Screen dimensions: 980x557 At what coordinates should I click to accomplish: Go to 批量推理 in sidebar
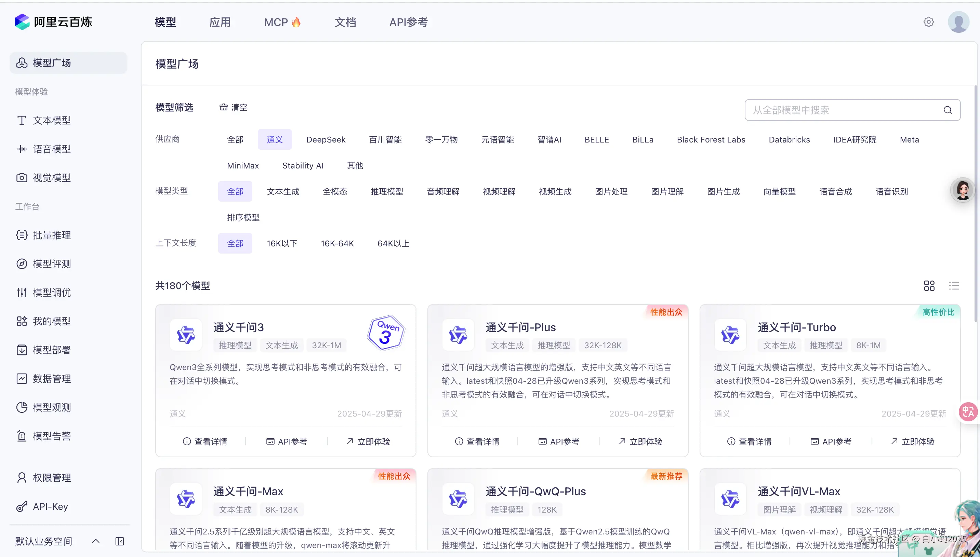(68, 235)
